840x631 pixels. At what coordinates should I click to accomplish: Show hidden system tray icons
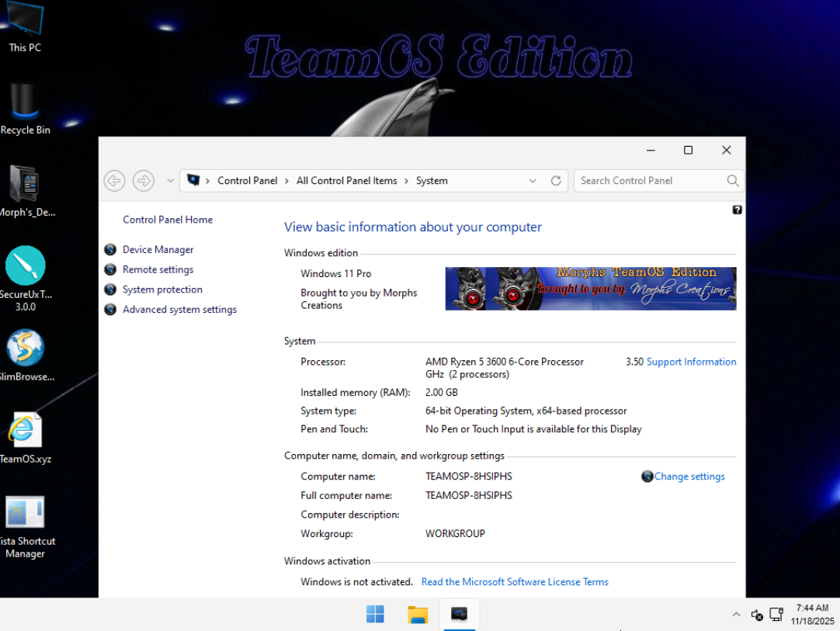tap(736, 615)
